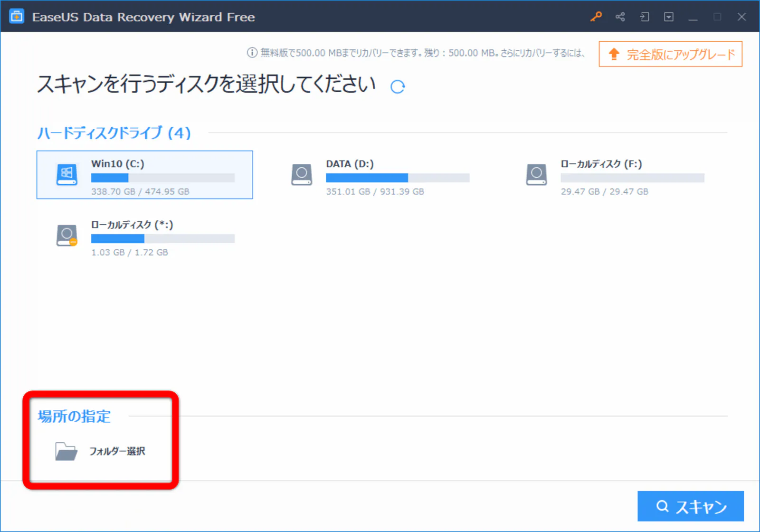The height and width of the screenshot is (532, 760).
Task: Close the EaseUS Data Recovery window
Action: coord(741,17)
